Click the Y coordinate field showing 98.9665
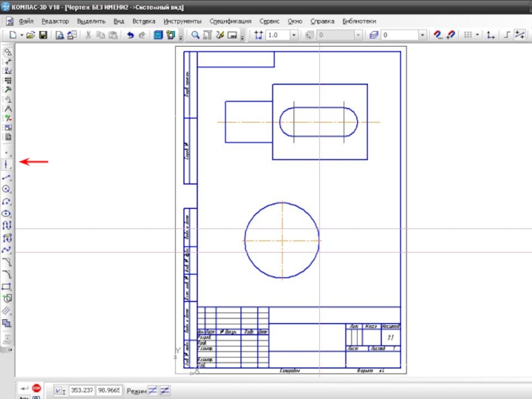 (109, 390)
